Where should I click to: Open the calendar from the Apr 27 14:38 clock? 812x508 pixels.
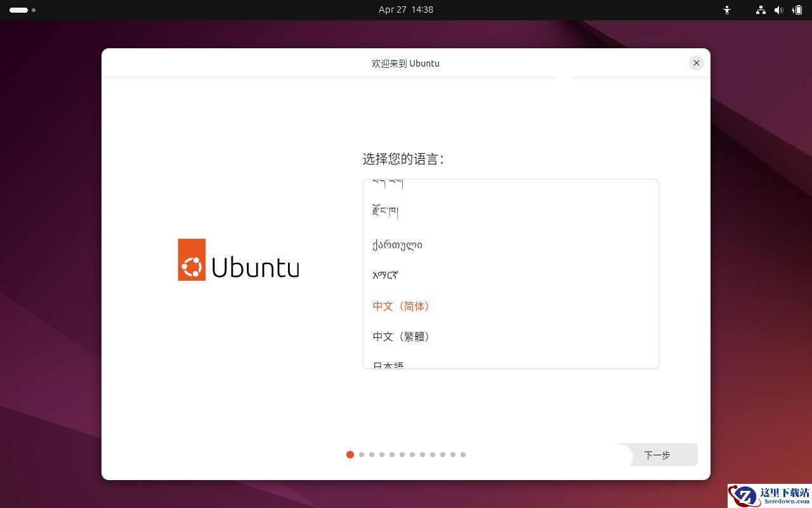(x=406, y=10)
